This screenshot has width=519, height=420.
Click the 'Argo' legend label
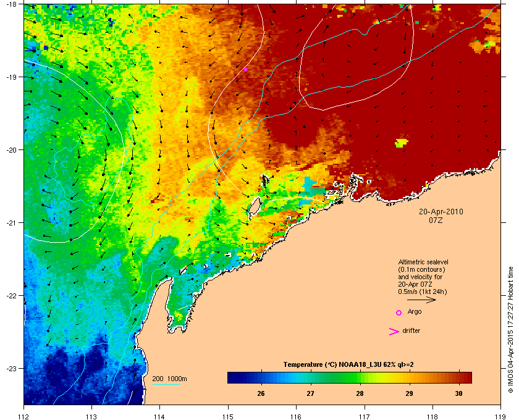click(415, 311)
